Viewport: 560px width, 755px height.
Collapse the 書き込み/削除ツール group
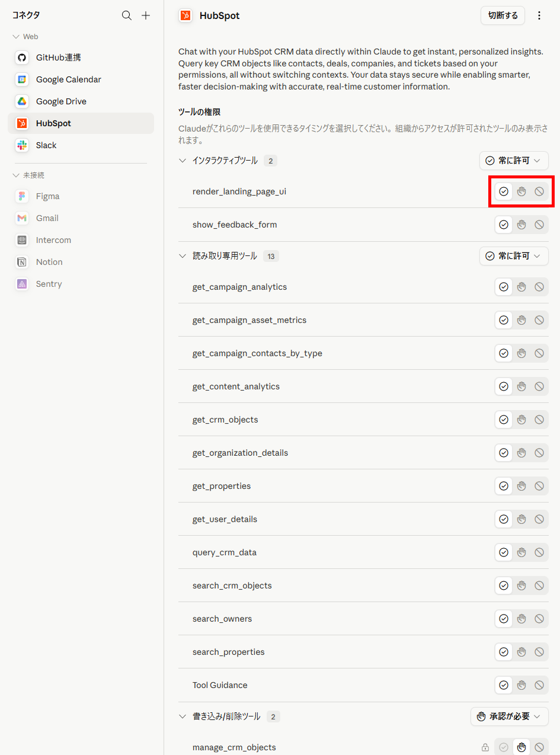click(x=183, y=716)
